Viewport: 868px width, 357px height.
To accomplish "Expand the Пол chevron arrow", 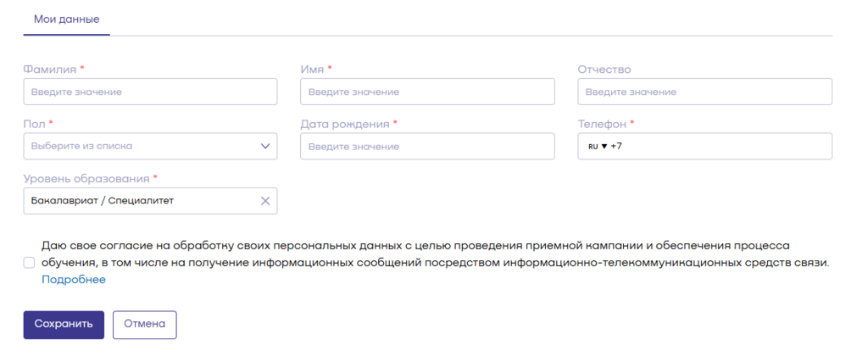I will pyautogui.click(x=265, y=146).
